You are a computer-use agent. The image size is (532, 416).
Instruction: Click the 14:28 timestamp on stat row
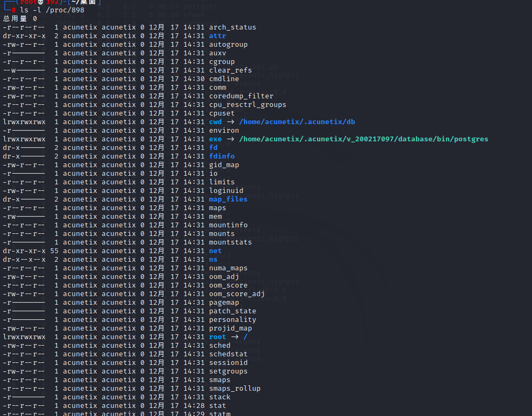(x=194, y=405)
